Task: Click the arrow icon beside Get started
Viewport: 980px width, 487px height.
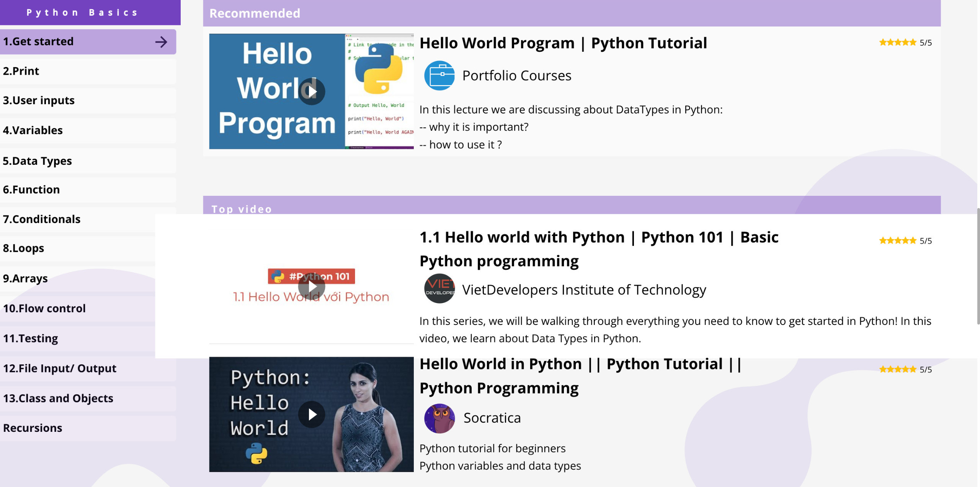Action: tap(161, 42)
